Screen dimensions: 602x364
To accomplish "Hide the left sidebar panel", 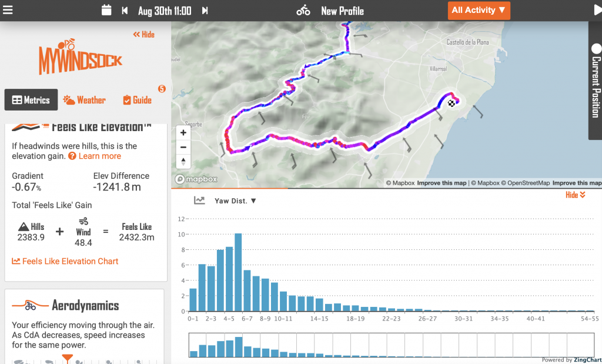I will 143,35.
